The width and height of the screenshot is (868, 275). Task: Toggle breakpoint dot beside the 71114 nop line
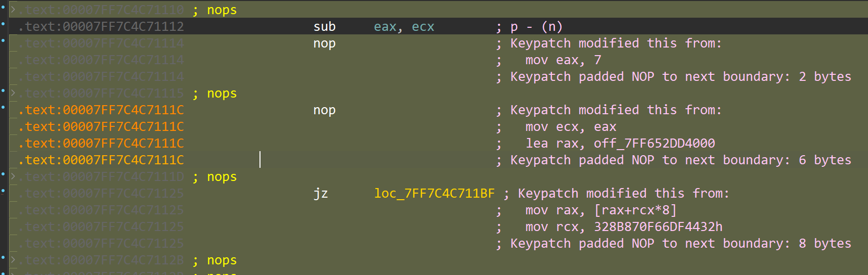coord(3,40)
